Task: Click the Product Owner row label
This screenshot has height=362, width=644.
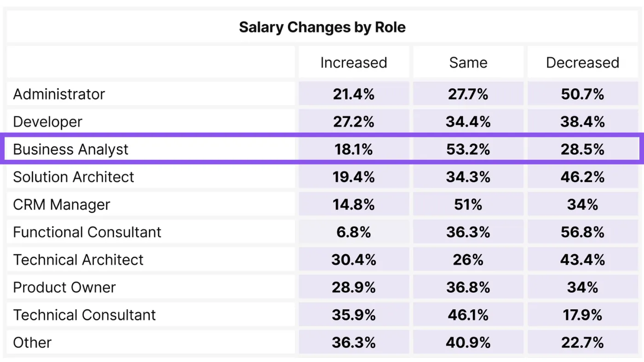Action: coord(64,287)
